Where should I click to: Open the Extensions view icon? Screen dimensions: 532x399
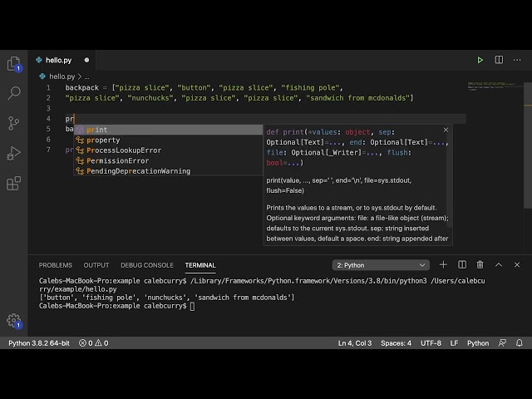[14, 183]
